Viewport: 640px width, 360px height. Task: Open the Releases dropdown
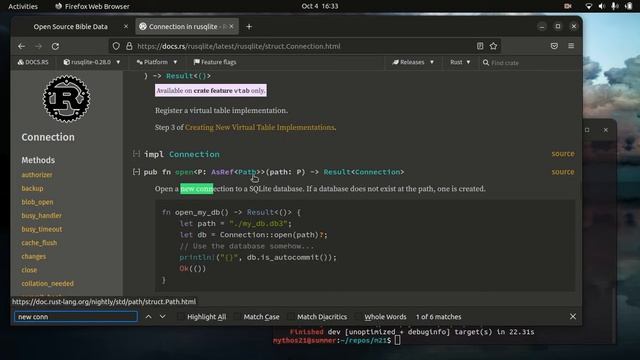[x=413, y=62]
